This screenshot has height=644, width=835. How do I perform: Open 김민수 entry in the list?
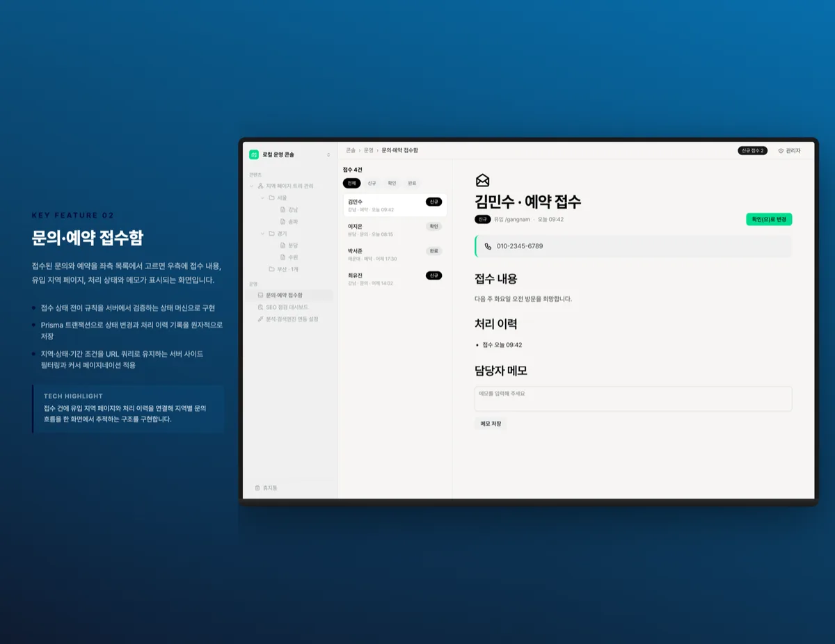(x=395, y=205)
